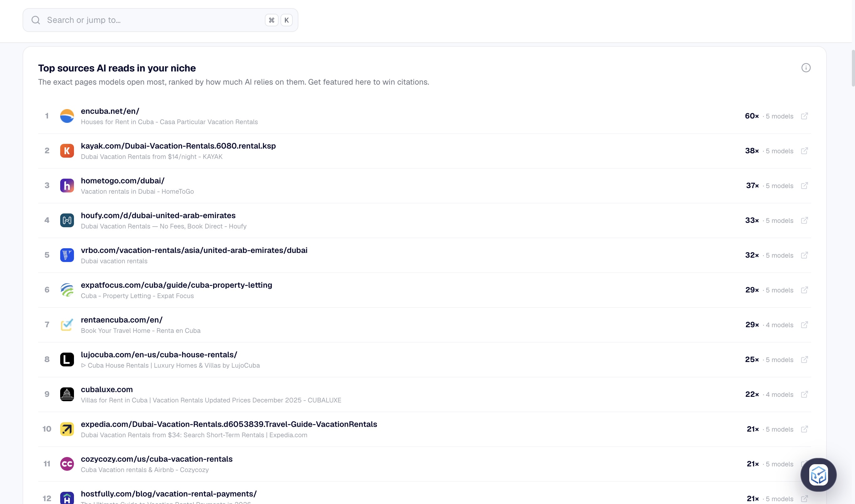Open the hostfully.com vacation-rental-payments link
Image resolution: width=855 pixels, height=504 pixels.
click(x=169, y=494)
